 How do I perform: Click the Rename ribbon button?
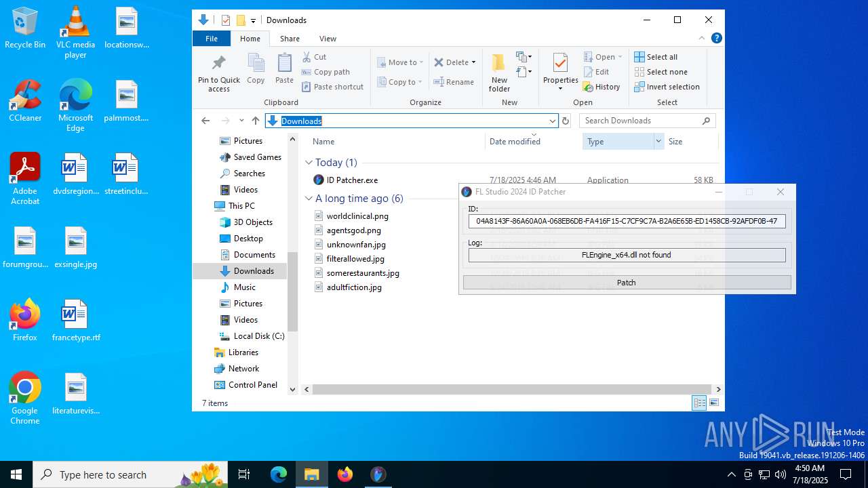454,82
